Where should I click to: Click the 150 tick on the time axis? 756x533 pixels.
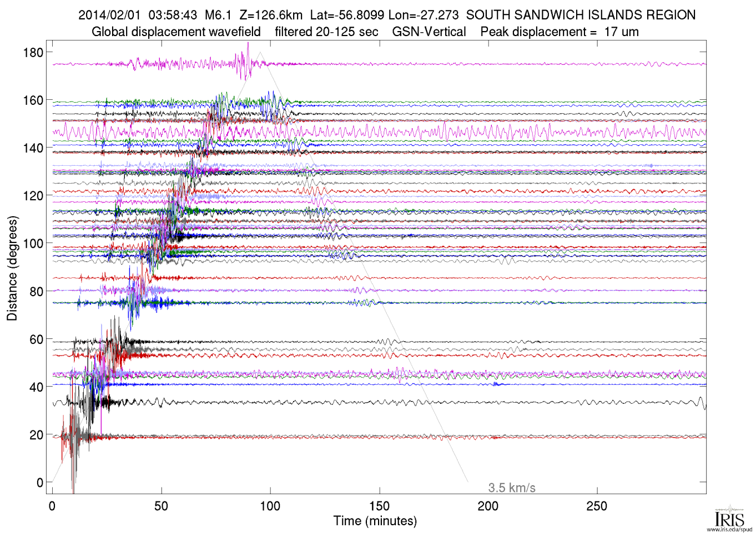tap(379, 506)
